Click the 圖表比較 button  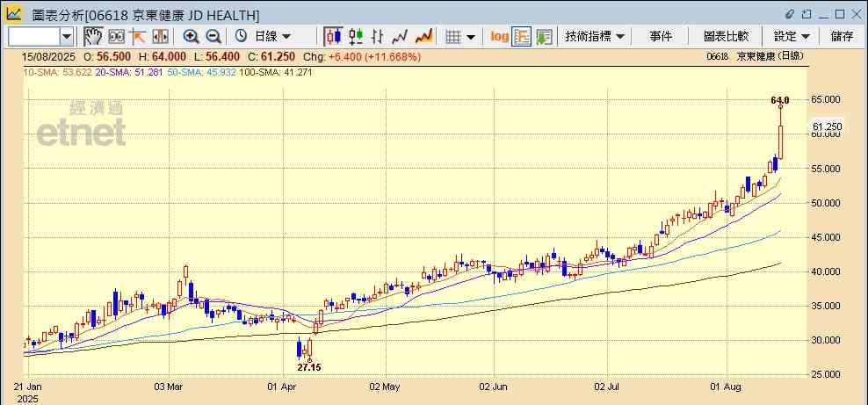click(x=726, y=37)
